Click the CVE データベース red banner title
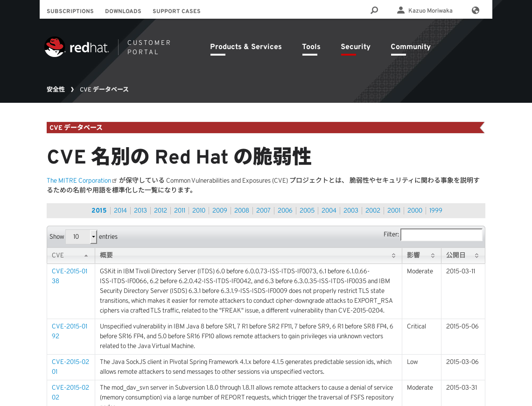Viewport: 532px width, 406px height. (76, 128)
